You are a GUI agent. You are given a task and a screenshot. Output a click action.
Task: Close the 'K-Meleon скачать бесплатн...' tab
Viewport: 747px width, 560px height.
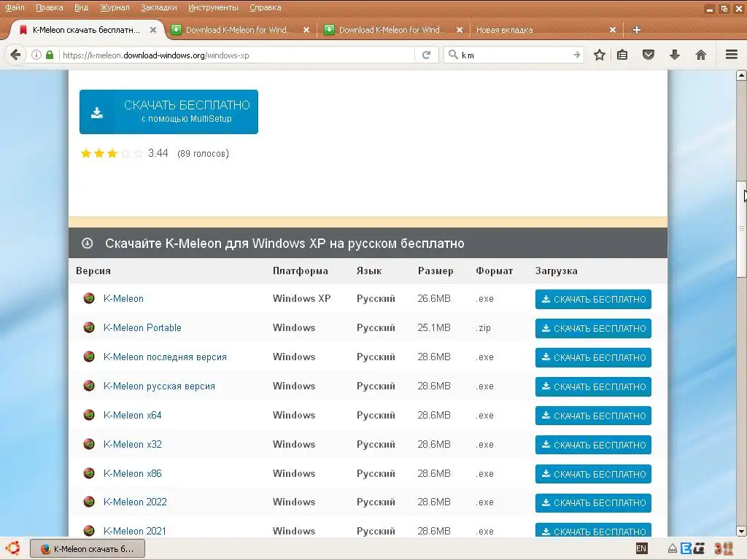153,30
